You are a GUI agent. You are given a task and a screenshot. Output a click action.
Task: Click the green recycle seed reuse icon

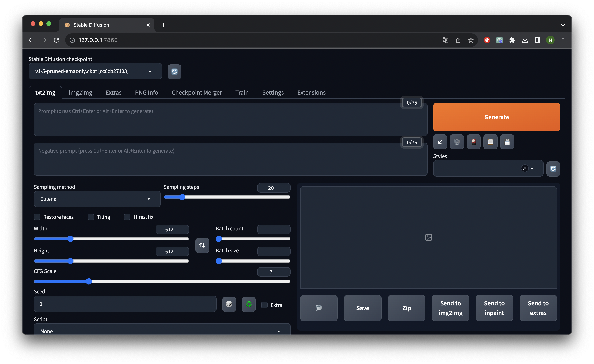(249, 304)
